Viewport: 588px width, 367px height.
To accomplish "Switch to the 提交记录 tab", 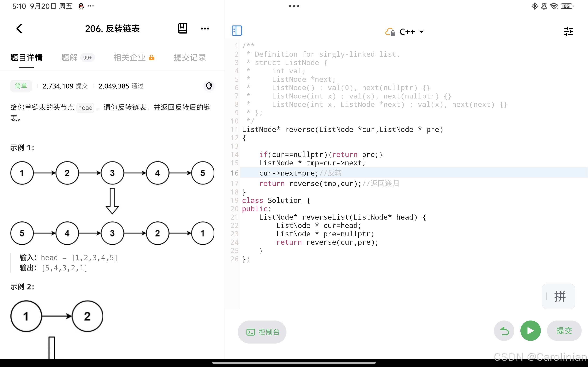I will point(190,57).
